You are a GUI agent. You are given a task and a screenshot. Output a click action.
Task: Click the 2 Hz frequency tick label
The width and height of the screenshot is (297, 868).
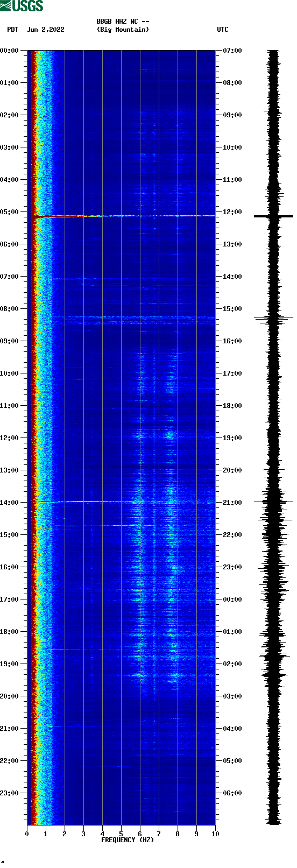click(x=65, y=834)
